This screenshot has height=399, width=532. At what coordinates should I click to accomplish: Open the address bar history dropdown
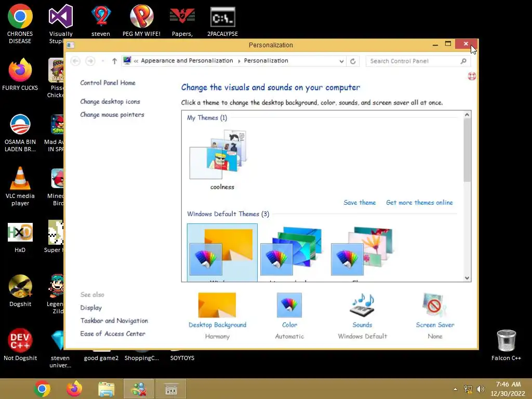tap(341, 61)
